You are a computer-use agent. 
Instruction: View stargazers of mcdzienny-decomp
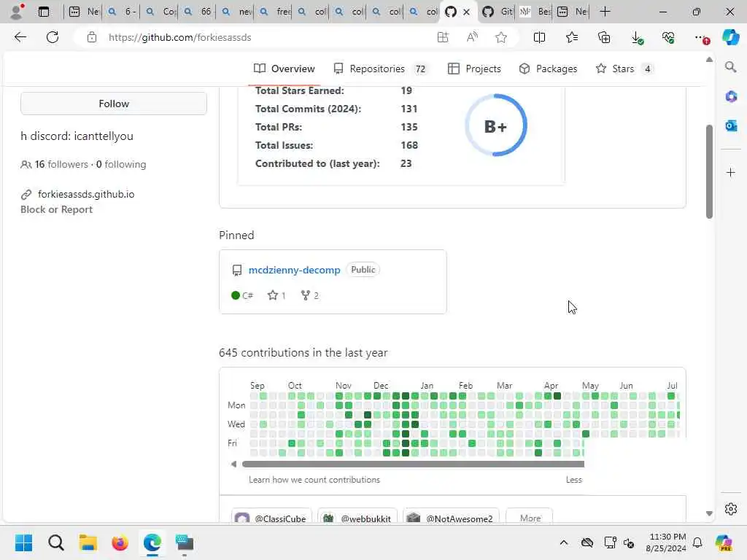pyautogui.click(x=276, y=295)
